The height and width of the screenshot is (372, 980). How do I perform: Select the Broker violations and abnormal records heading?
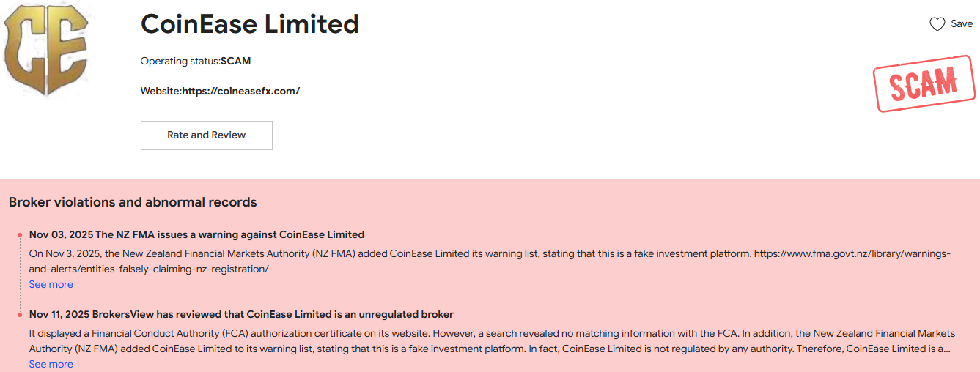(x=133, y=202)
